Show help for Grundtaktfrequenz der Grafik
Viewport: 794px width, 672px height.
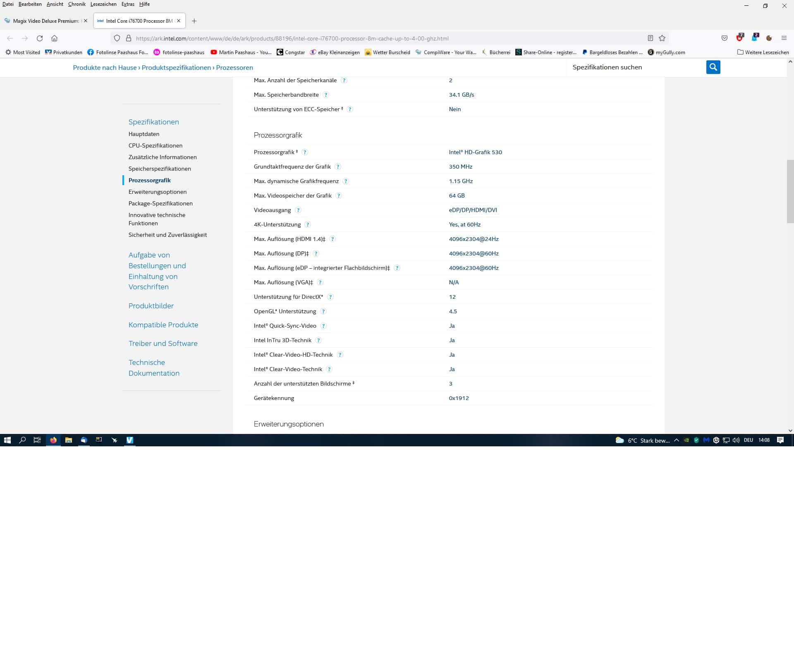[x=338, y=167]
